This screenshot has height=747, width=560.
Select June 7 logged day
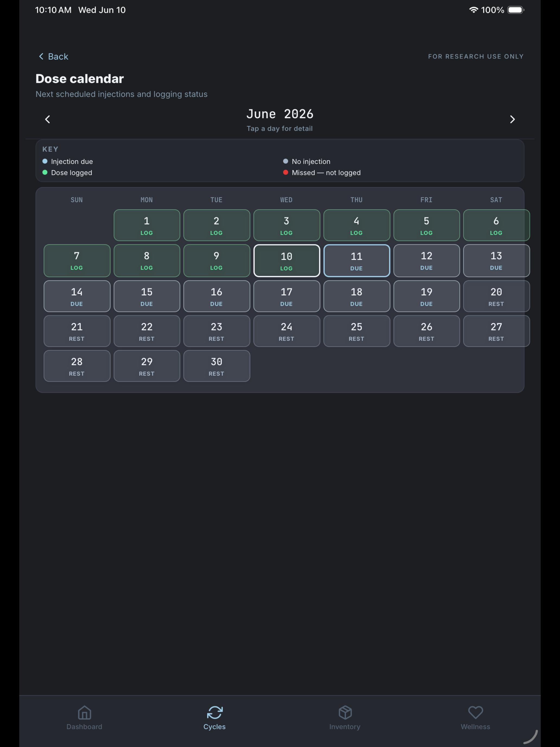coord(77,261)
